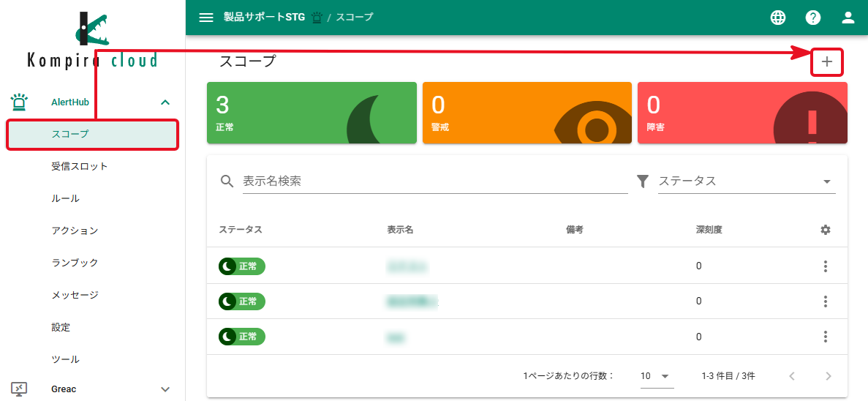868x401 pixels.
Task: Click the siren icon in breadcrumb
Action: [x=317, y=17]
